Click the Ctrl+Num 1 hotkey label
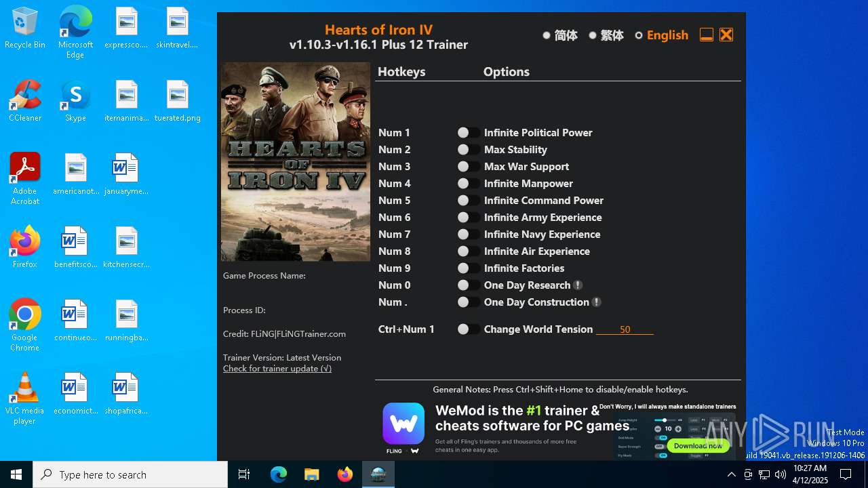This screenshot has height=488, width=868. [x=406, y=329]
